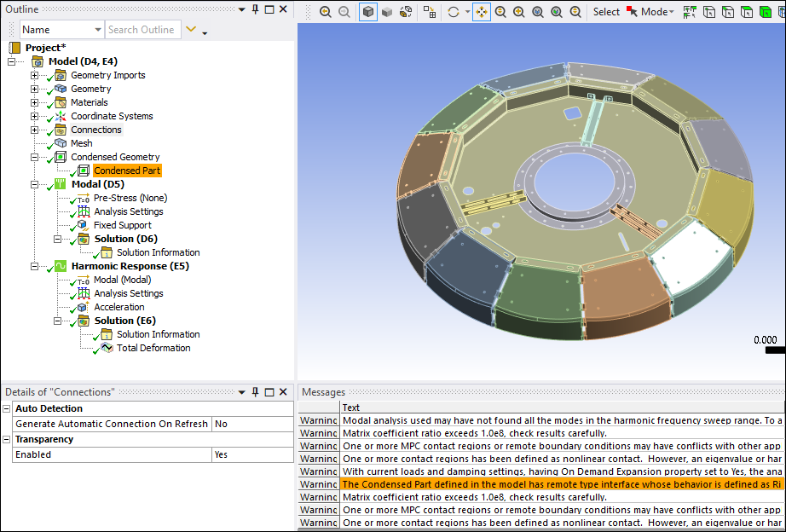Image resolution: width=786 pixels, height=532 pixels.
Task: Pin the Outline panel
Action: click(254, 9)
